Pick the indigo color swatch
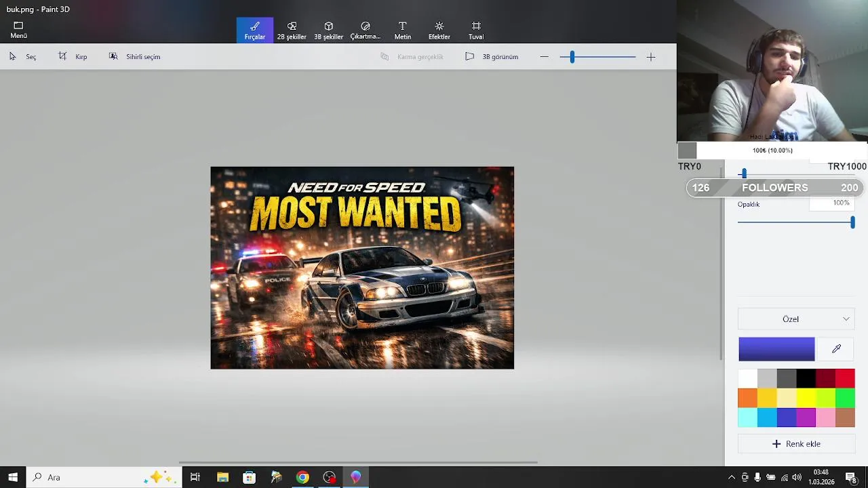This screenshot has width=868, height=488. pyautogui.click(x=787, y=418)
